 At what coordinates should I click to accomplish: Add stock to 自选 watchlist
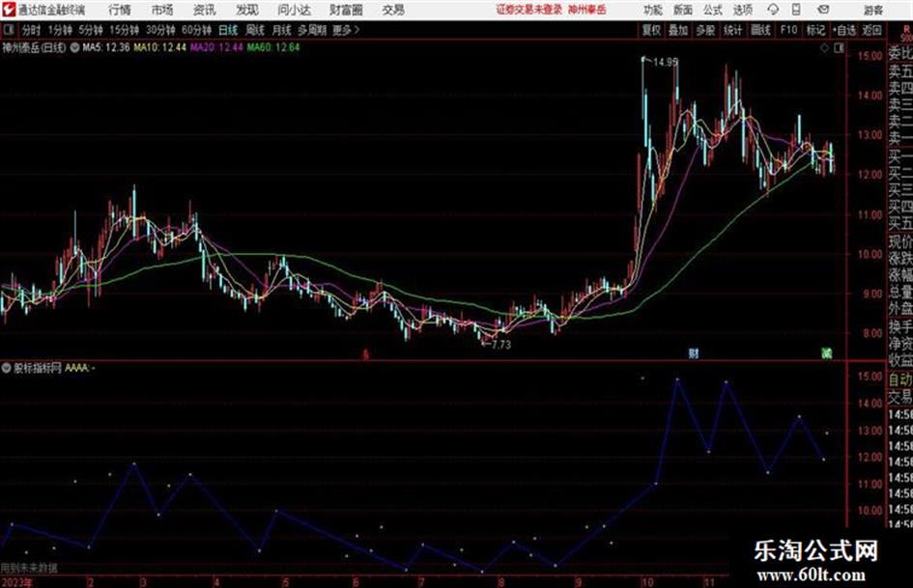[844, 30]
